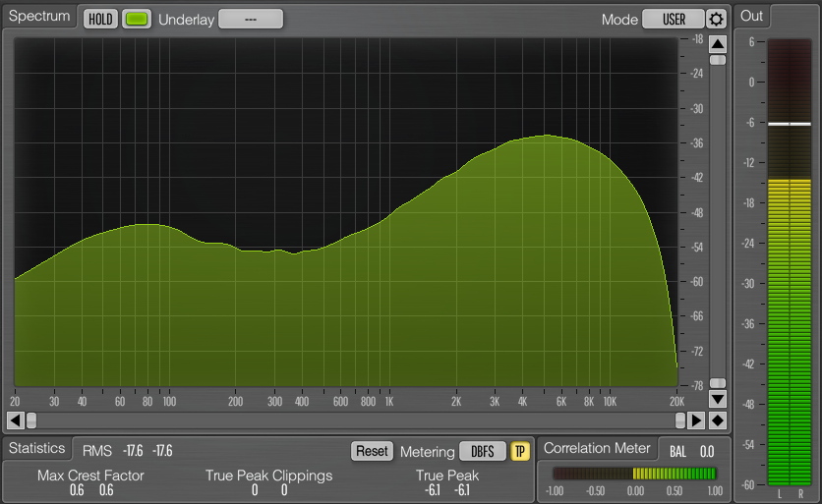The image size is (822, 504).
Task: Click the left horizontal frequency range handle
Action: (31, 420)
